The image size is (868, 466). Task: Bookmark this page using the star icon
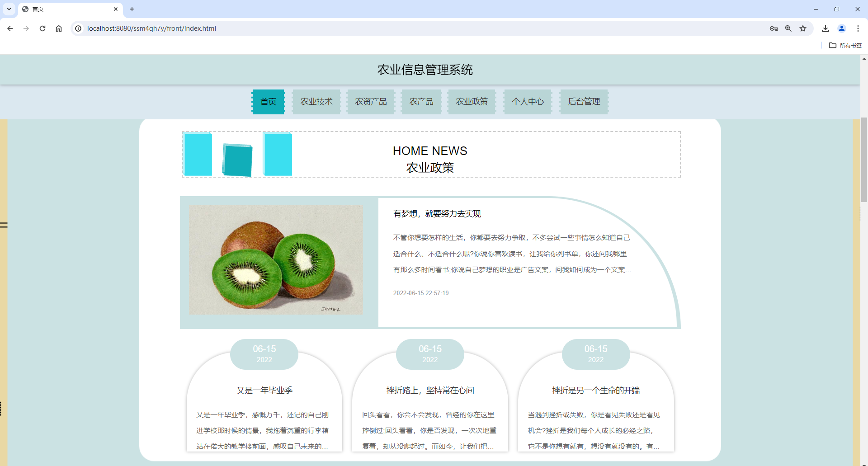803,28
